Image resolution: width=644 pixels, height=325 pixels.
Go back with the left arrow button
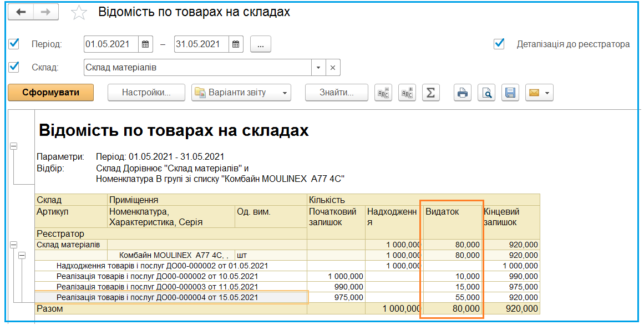click(x=21, y=12)
